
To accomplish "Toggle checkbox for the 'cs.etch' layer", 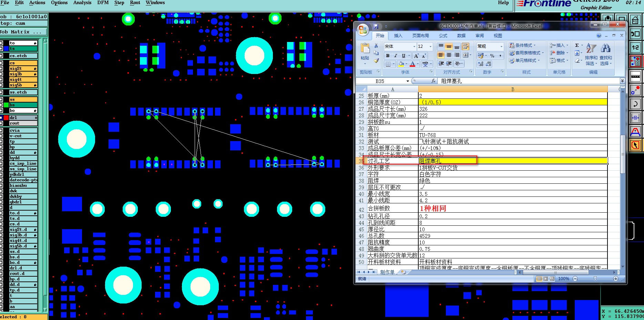I will (x=1, y=56).
